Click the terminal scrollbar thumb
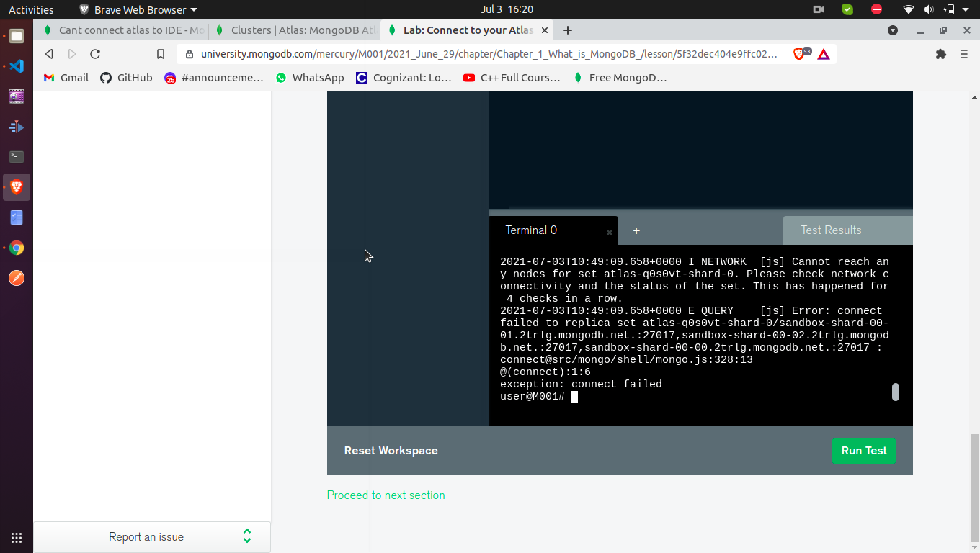The image size is (980, 553). (x=896, y=392)
